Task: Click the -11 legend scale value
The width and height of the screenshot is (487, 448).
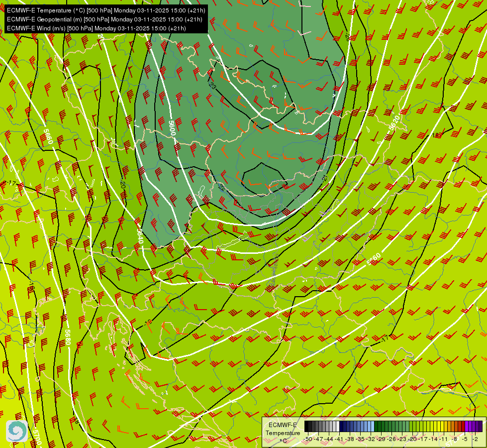Action: point(444,440)
